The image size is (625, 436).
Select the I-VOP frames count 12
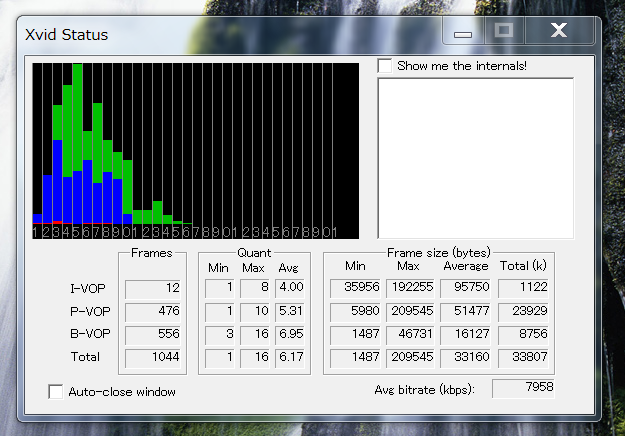point(153,289)
